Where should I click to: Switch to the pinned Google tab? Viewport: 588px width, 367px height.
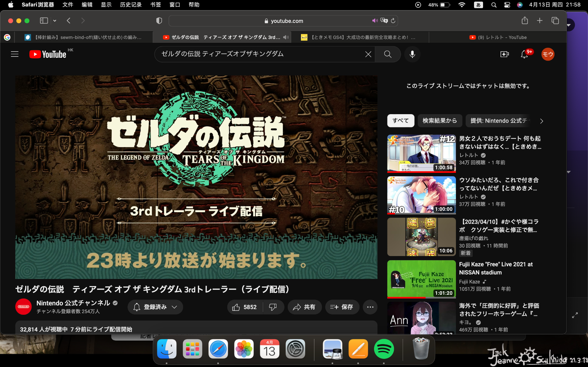7,37
